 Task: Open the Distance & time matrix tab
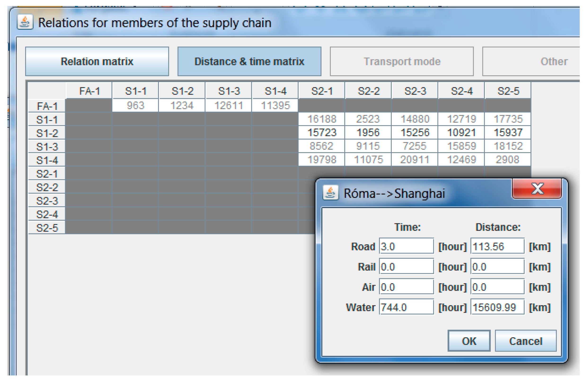pos(249,62)
